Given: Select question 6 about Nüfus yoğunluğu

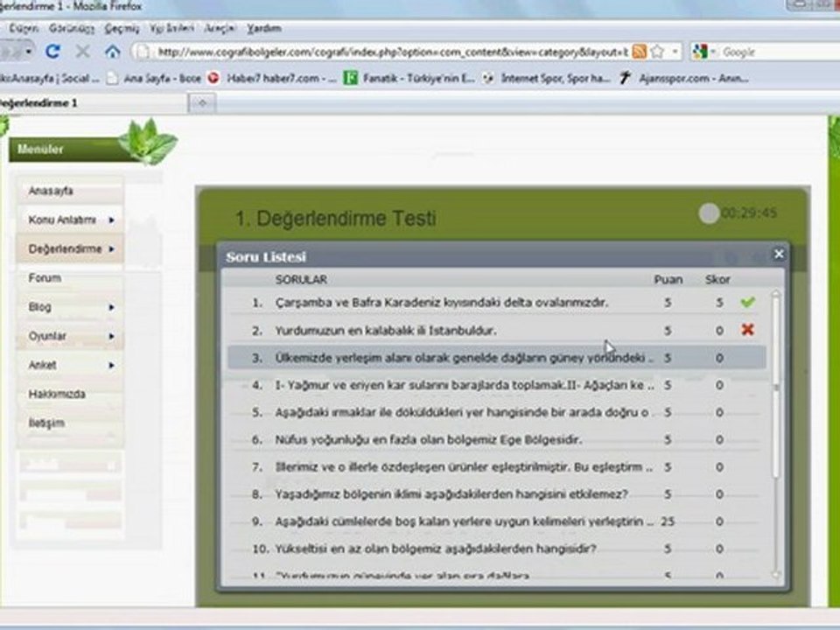Looking at the screenshot, I should point(497,439).
